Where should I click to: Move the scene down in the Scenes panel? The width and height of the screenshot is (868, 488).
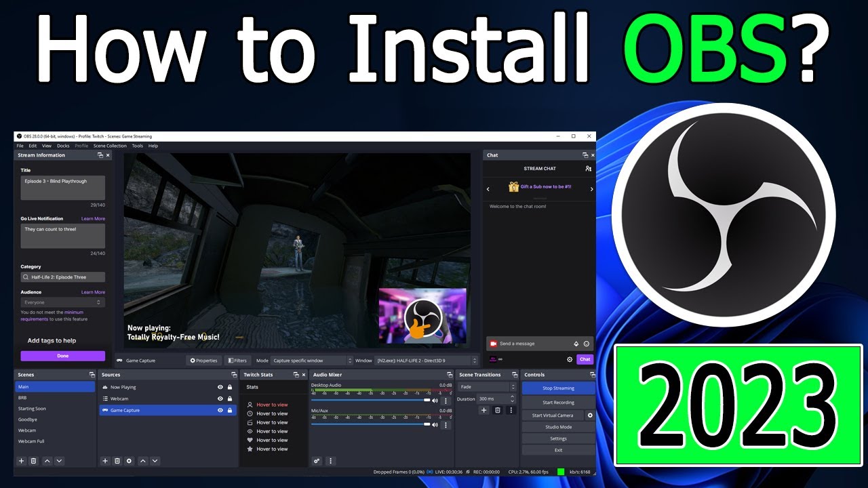pos(59,461)
